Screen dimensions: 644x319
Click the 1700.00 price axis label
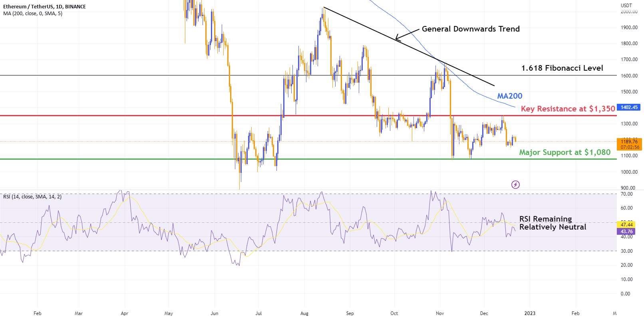click(629, 59)
